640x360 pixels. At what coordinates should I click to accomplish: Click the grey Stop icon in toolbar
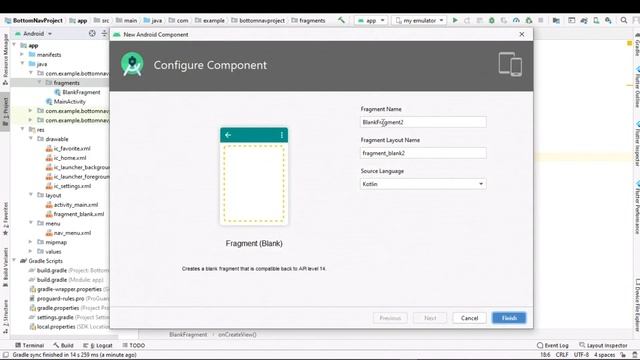coord(541,20)
